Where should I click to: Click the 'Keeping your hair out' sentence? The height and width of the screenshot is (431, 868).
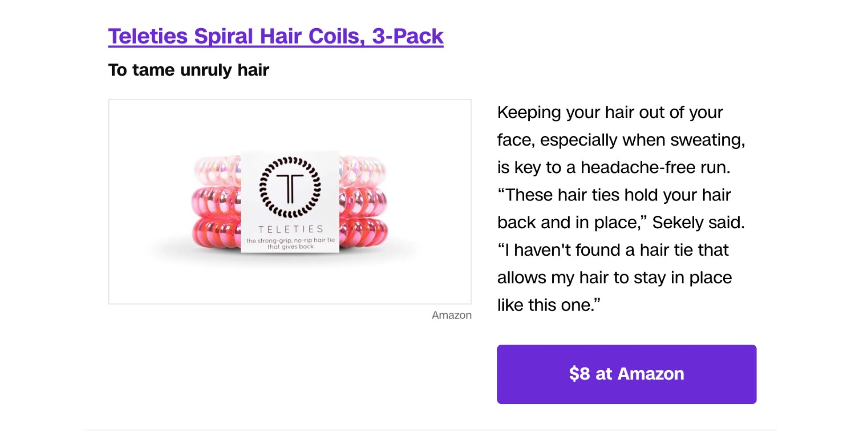click(609, 112)
